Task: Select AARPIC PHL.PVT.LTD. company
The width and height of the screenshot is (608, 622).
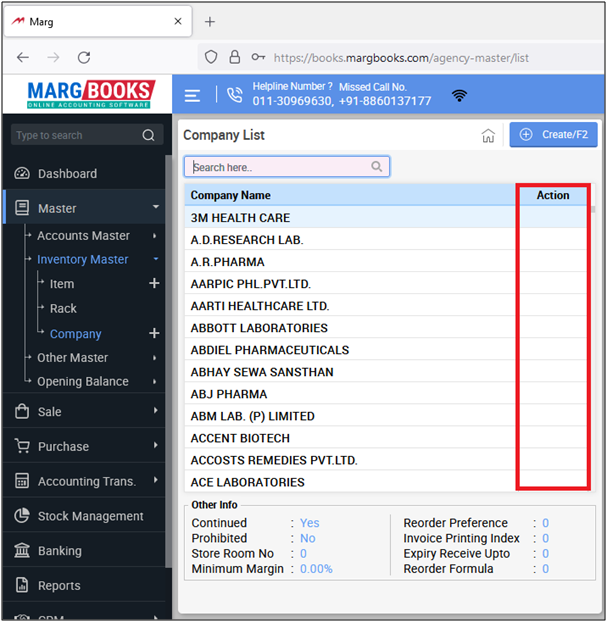Action: pyautogui.click(x=386, y=284)
